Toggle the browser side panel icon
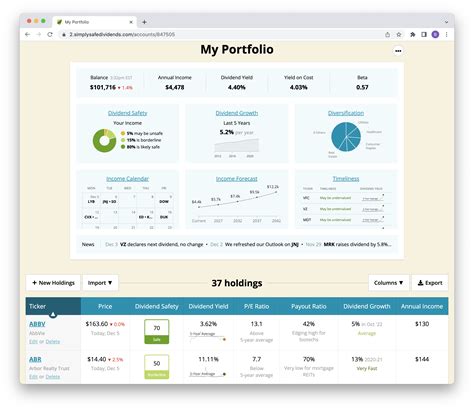Image resolution: width=474 pixels, height=410 pixels. click(424, 34)
